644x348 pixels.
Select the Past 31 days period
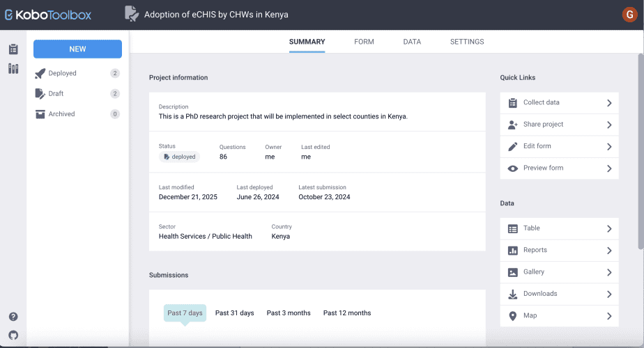[234, 313]
